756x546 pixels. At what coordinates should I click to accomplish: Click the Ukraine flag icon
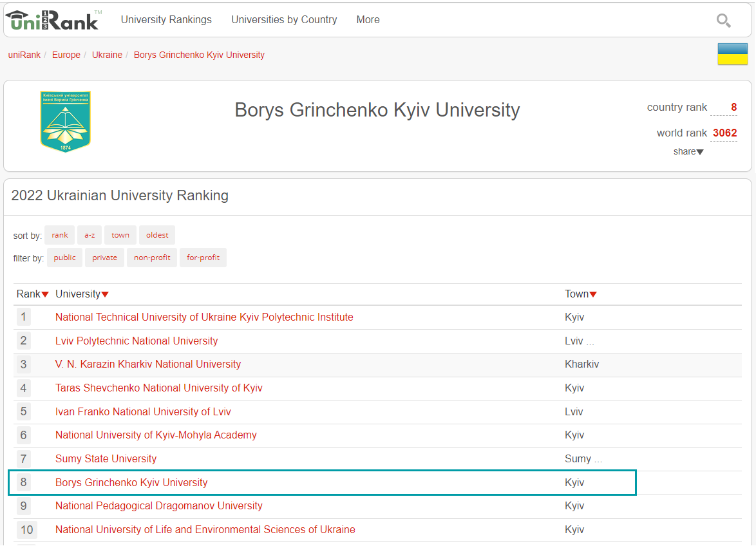pyautogui.click(x=732, y=54)
